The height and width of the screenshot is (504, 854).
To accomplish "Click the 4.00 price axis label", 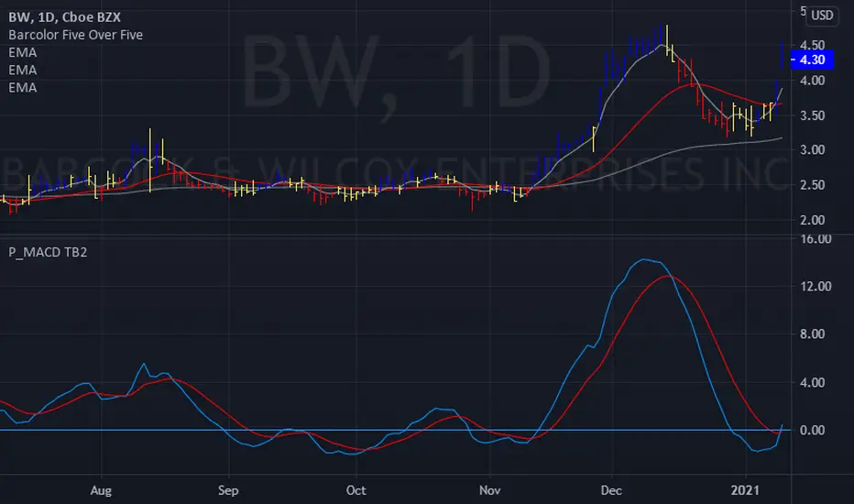I will click(x=812, y=80).
